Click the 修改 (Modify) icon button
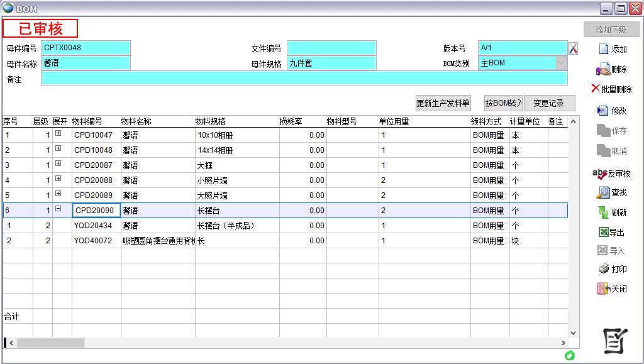 click(x=604, y=111)
